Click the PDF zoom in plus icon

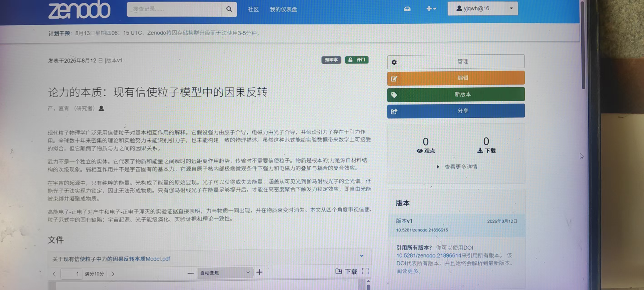click(259, 272)
